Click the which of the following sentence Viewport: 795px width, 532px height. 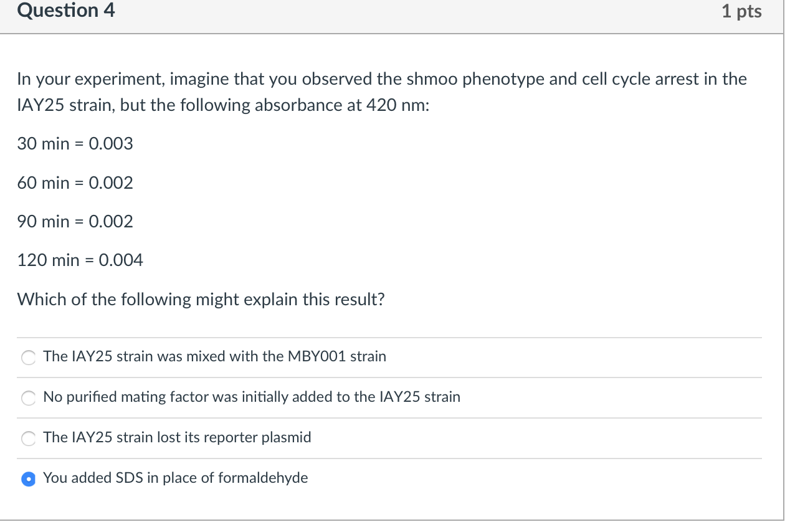pos(201,300)
